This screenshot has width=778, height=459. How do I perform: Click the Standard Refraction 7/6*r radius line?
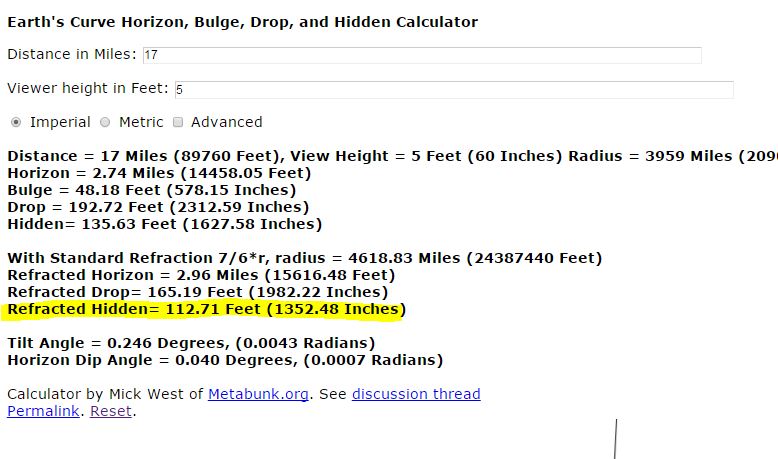point(304,258)
